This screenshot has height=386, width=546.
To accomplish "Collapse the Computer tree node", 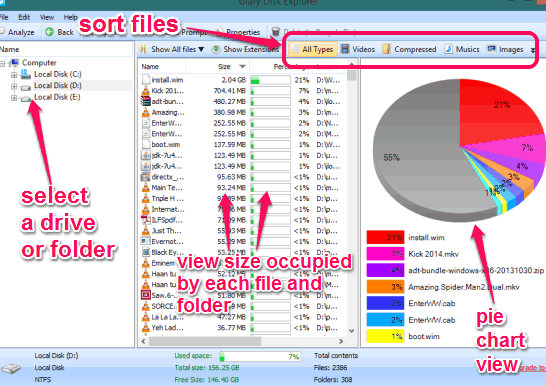I will (2, 63).
